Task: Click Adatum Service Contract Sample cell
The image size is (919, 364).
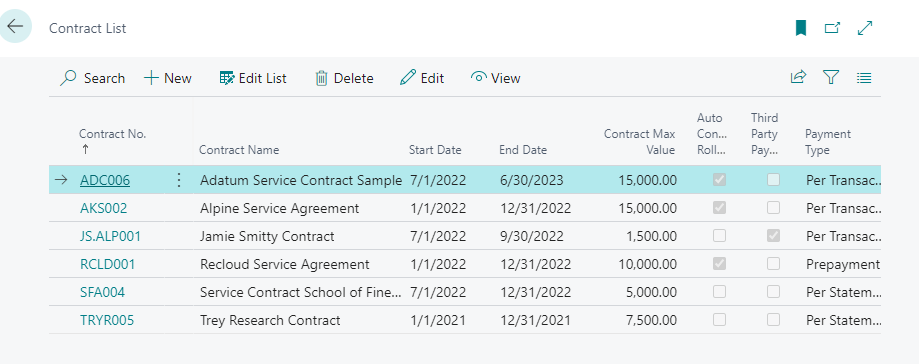Action: click(x=301, y=181)
